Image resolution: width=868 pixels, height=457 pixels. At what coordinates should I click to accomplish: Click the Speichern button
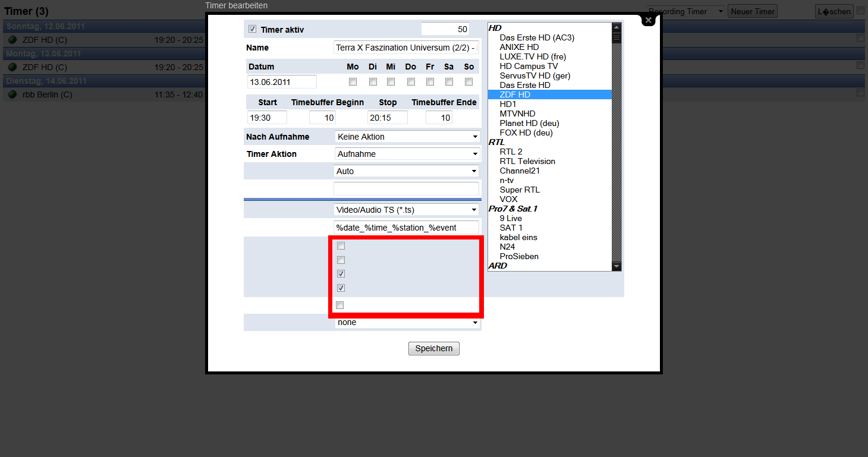pos(434,349)
